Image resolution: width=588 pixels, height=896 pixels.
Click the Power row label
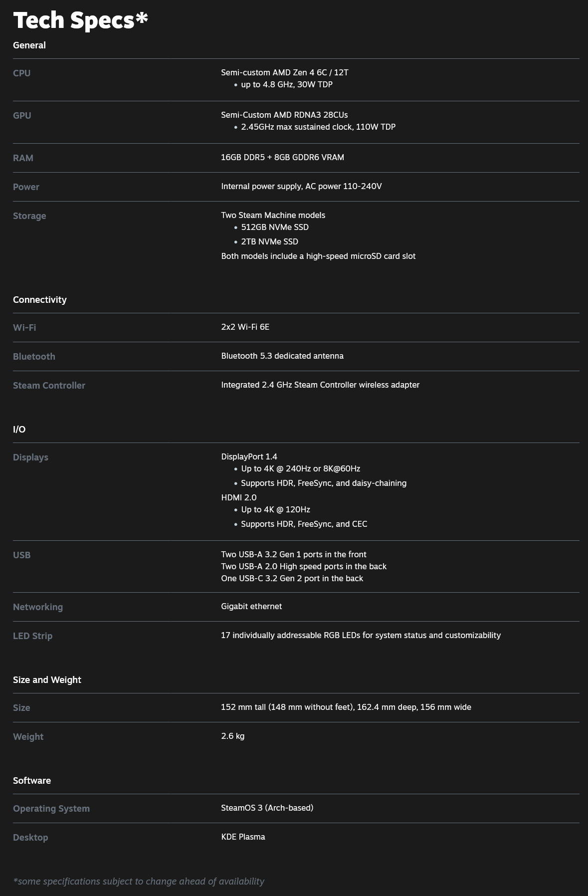pyautogui.click(x=26, y=187)
